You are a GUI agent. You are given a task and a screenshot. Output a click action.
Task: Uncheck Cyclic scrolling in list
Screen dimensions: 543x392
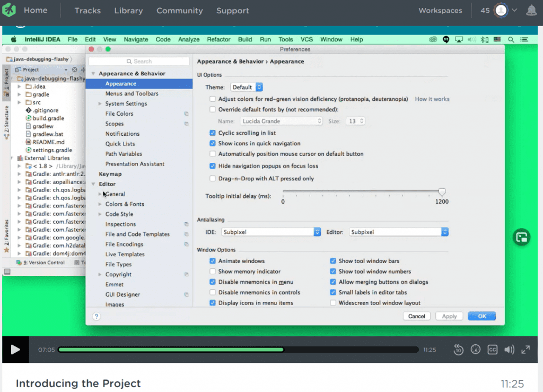pyautogui.click(x=213, y=133)
